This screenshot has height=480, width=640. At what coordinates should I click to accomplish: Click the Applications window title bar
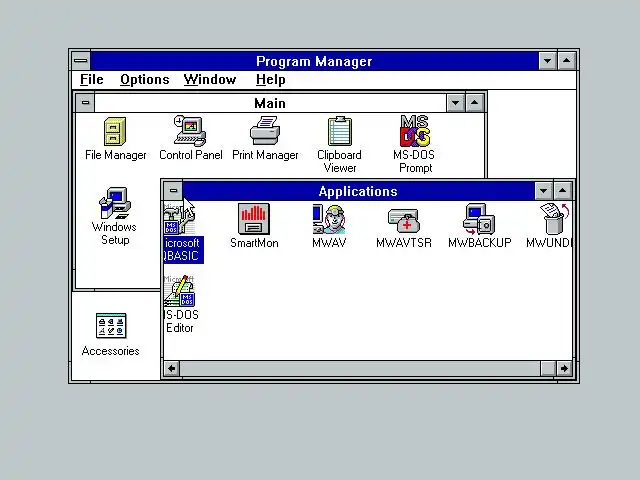[358, 191]
